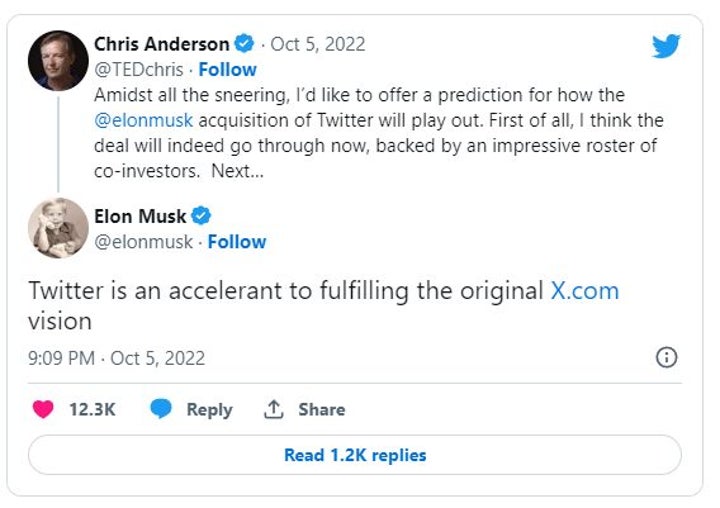The image size is (720, 508).
Task: Click the Chris Anderson display name
Action: tap(160, 44)
